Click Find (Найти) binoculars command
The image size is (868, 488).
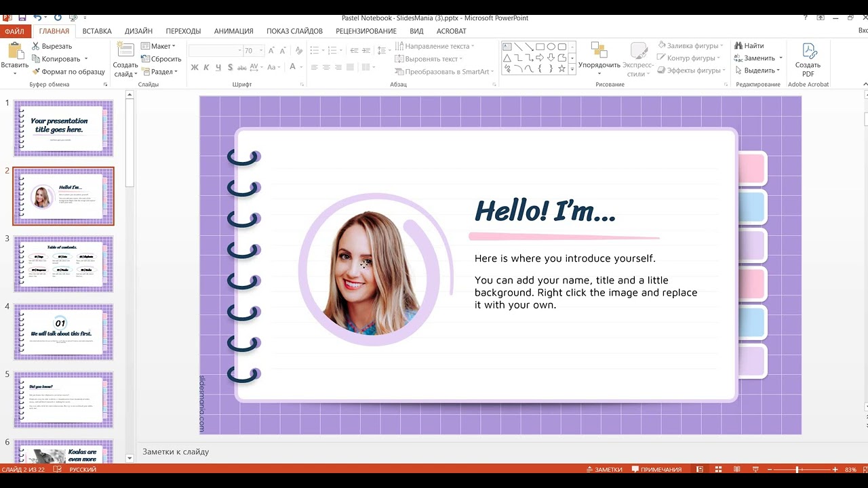pyautogui.click(x=749, y=46)
